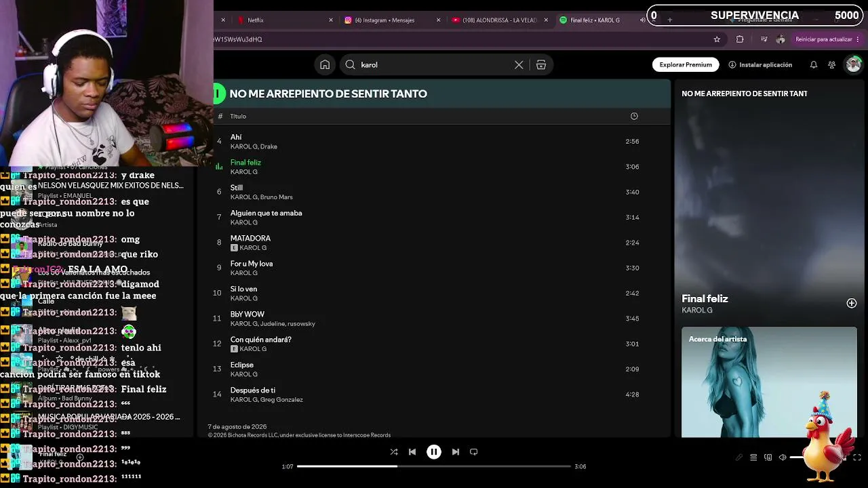Skip to the next track

[456, 452]
